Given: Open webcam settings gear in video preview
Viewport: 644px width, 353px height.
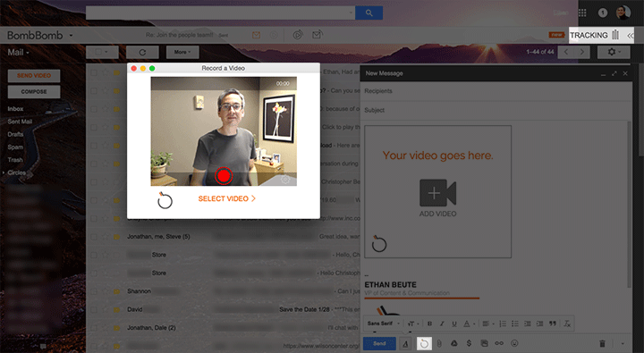Looking at the screenshot, I should tap(285, 180).
